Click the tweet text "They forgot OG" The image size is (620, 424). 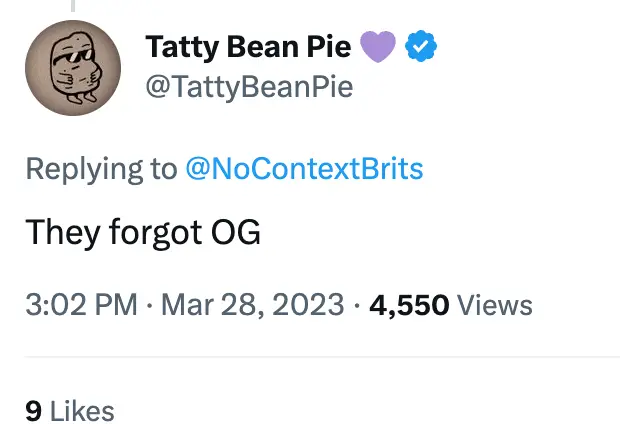pos(142,233)
